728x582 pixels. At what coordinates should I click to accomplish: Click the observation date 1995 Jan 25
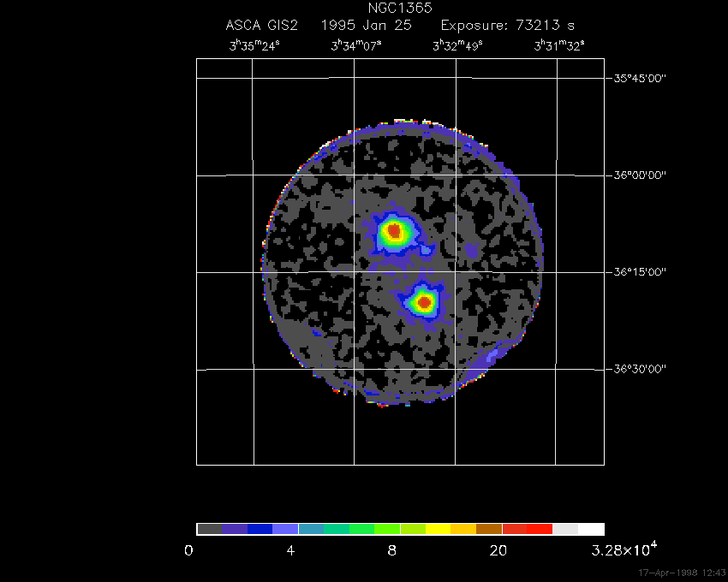coord(367,25)
